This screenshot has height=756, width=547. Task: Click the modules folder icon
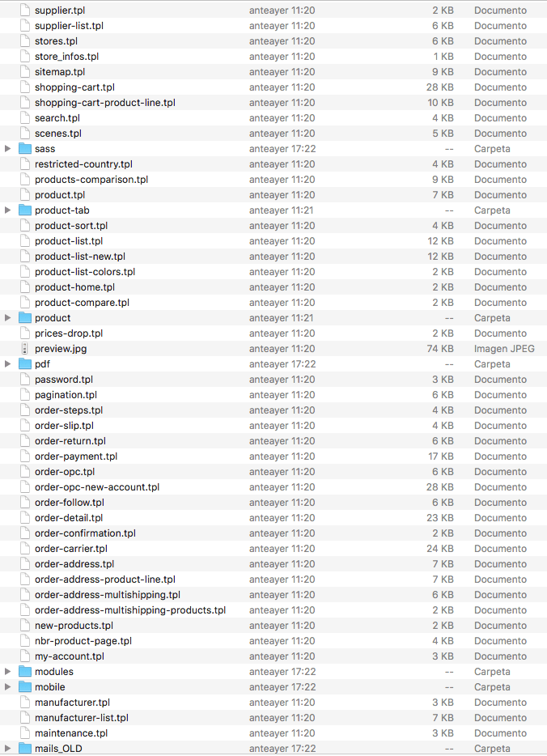25,672
